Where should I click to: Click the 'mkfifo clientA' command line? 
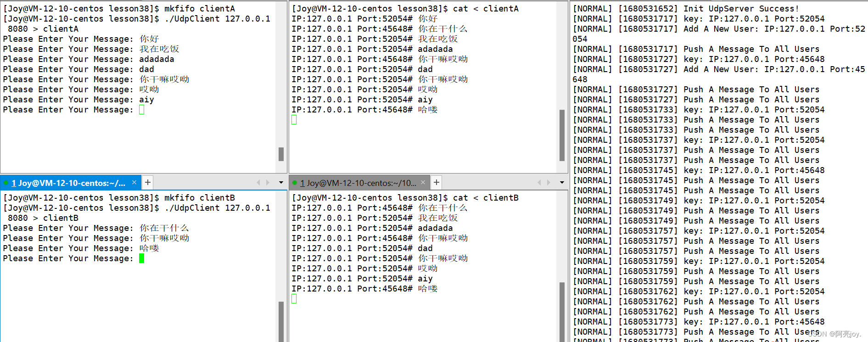119,9
